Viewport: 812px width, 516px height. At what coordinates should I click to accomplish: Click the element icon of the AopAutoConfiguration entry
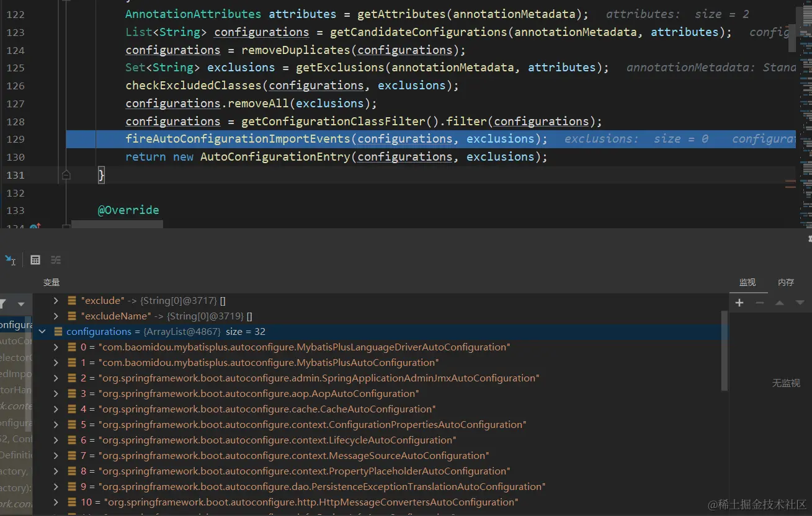coord(72,394)
